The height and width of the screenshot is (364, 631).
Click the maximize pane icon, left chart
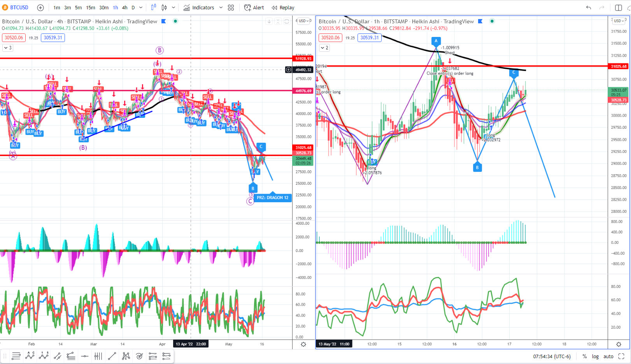coord(287,21)
